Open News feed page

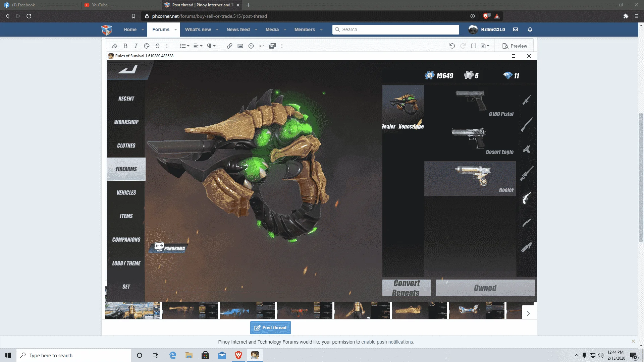coord(238,29)
